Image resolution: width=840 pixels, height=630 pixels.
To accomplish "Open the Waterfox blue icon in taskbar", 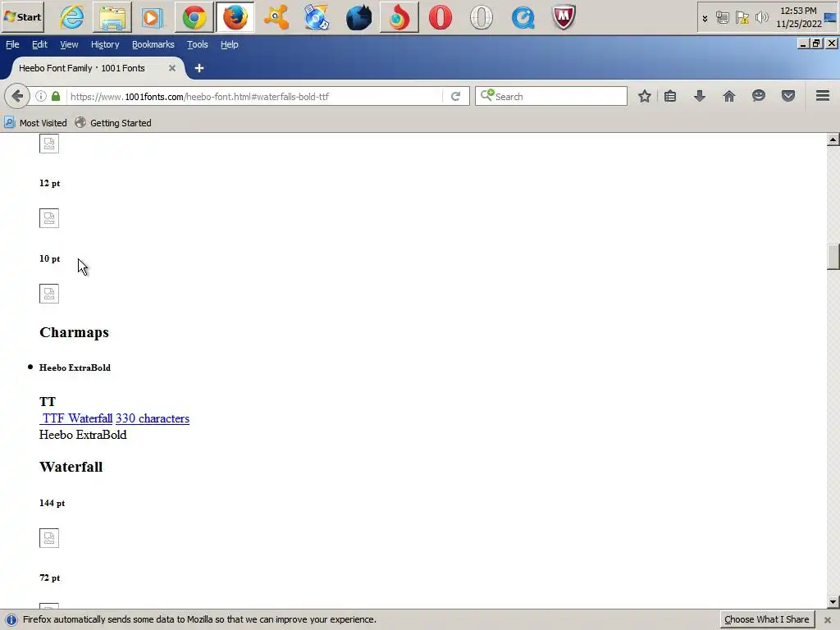I will pos(358,17).
